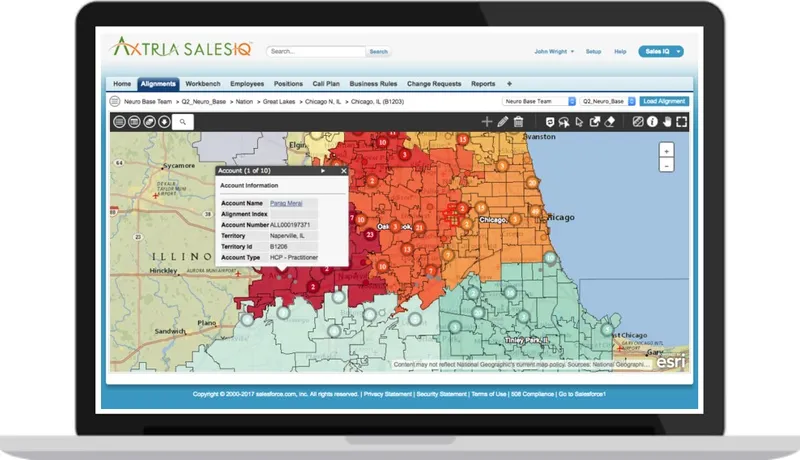Click Go to Salesforce1 footer link

click(x=582, y=394)
